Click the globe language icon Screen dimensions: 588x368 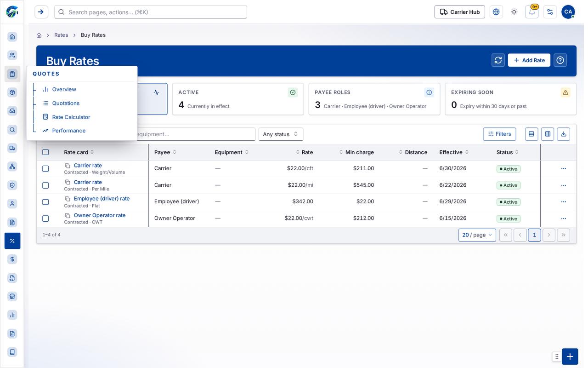[x=496, y=12]
